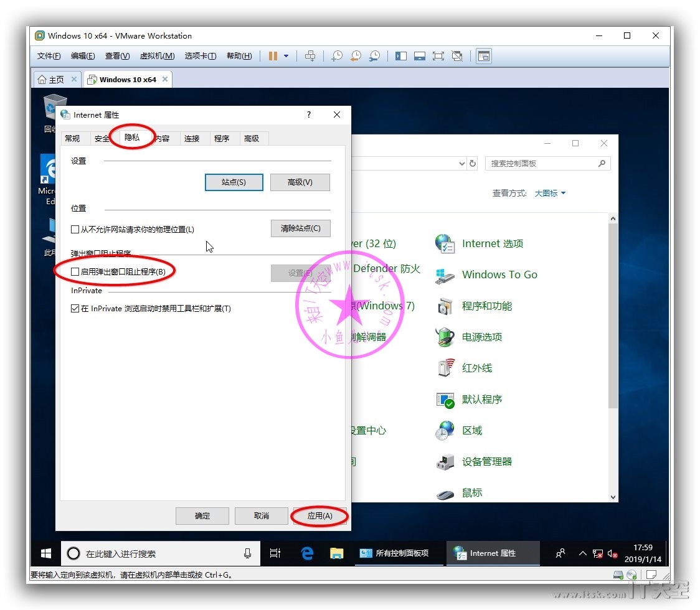The height and width of the screenshot is (610, 700).
Task: Click the 站点(S) button
Action: (234, 182)
